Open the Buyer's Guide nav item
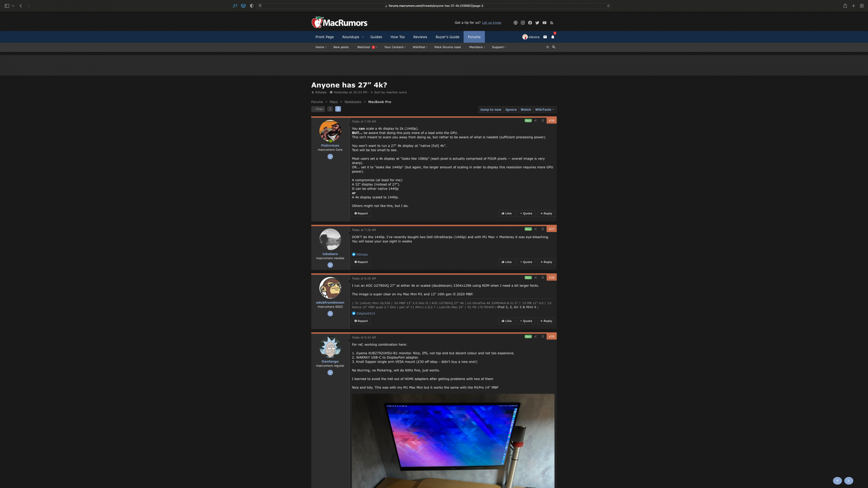This screenshot has width=868, height=488. click(x=447, y=37)
